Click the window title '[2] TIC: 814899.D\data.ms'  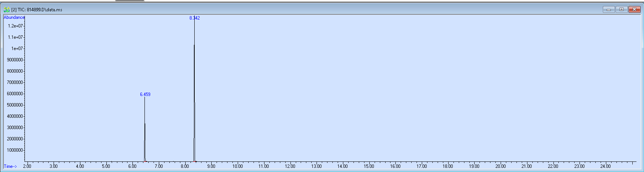[x=37, y=9]
